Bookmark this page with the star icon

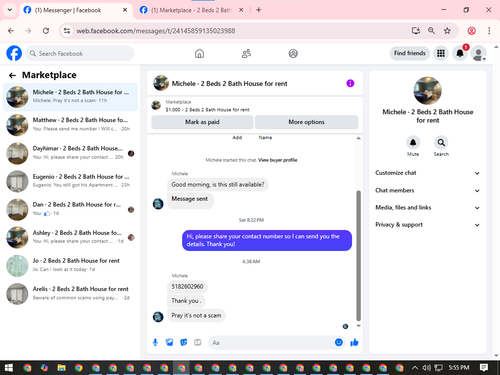[447, 31]
